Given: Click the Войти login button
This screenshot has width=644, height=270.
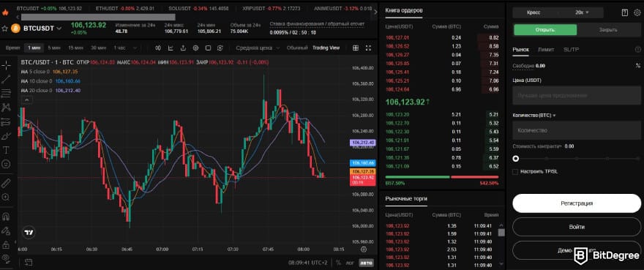Looking at the screenshot, I should pyautogui.click(x=577, y=227).
